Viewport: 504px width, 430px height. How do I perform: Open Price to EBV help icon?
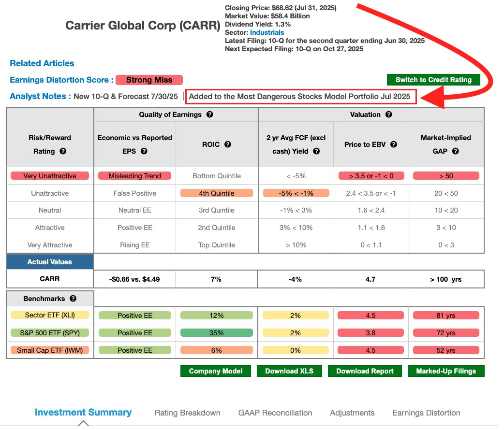click(394, 144)
